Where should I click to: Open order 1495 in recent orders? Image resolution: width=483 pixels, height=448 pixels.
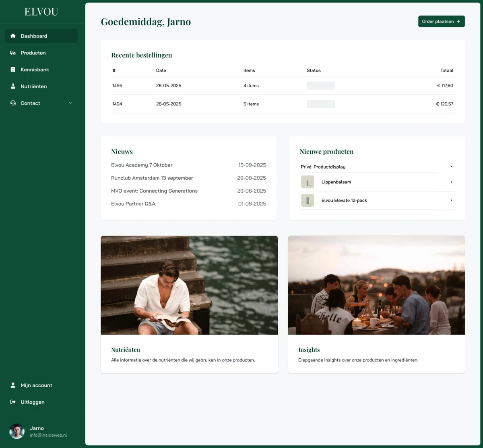point(117,86)
